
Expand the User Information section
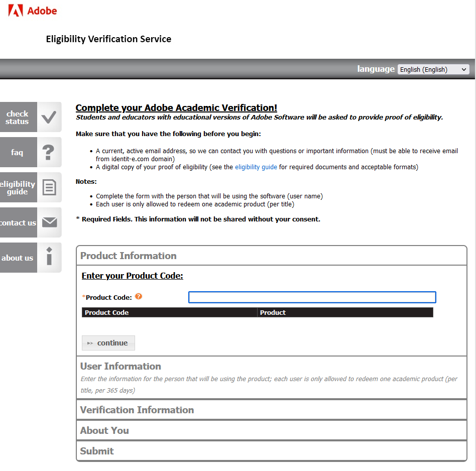pos(272,378)
